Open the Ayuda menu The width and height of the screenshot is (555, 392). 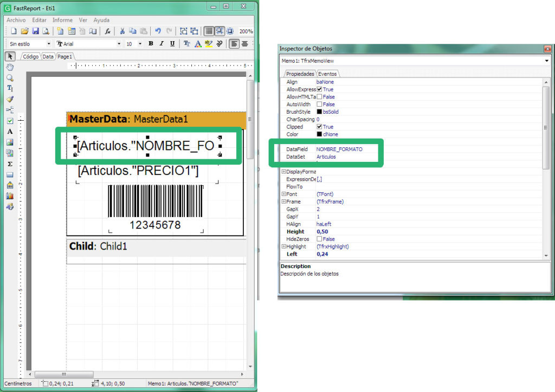(x=101, y=20)
